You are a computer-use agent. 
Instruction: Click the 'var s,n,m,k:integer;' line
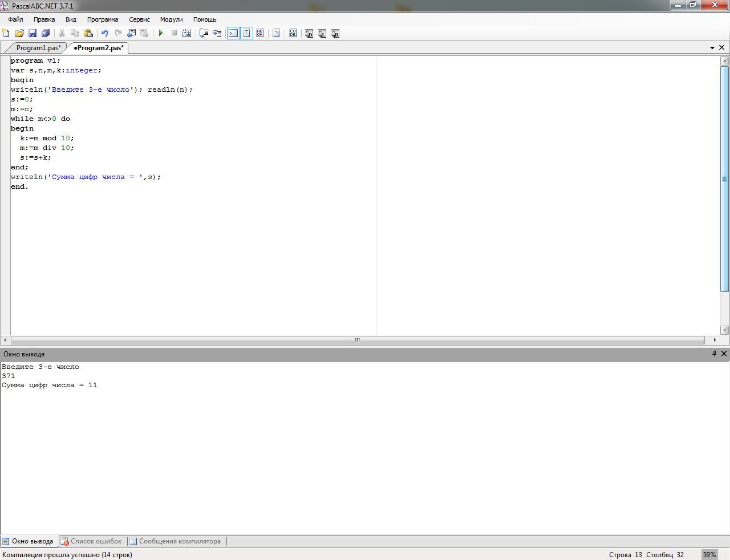pos(56,70)
